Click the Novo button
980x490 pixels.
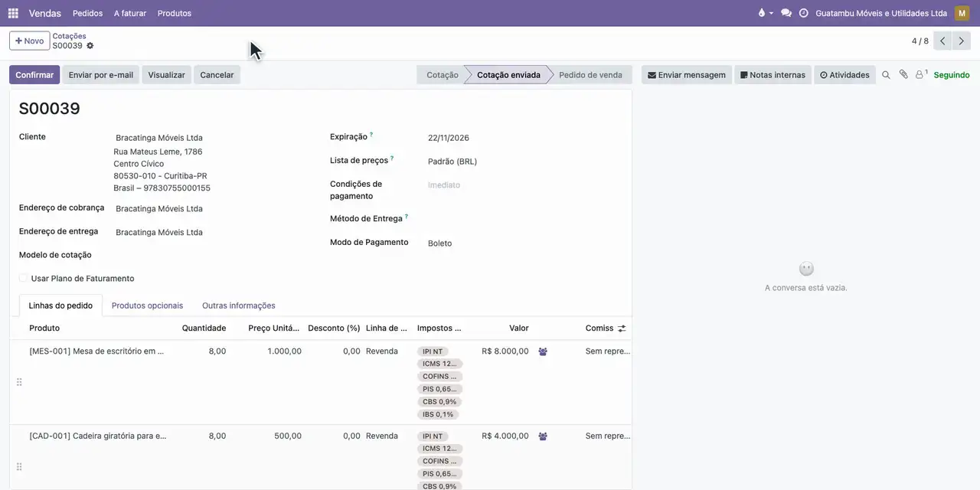(x=30, y=41)
